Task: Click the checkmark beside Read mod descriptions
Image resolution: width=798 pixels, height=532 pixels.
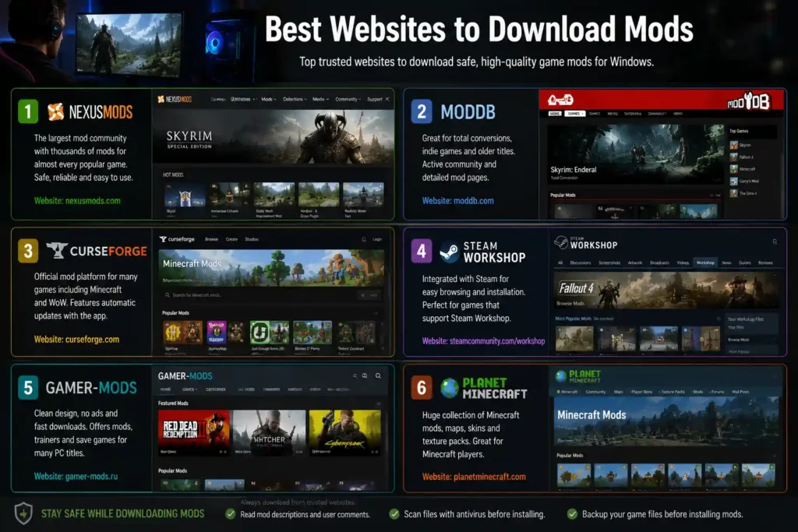Action: pos(231,513)
